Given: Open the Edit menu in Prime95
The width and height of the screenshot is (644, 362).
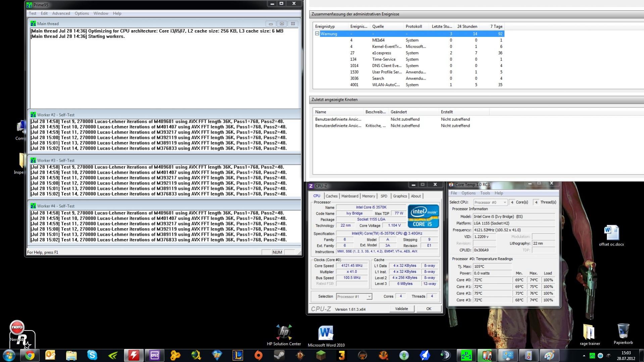Looking at the screenshot, I should point(44,13).
